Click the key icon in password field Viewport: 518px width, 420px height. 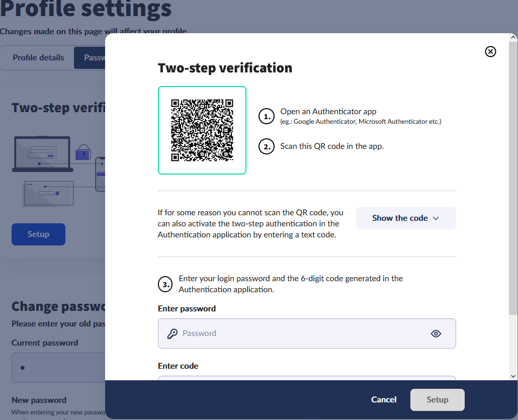[172, 333]
